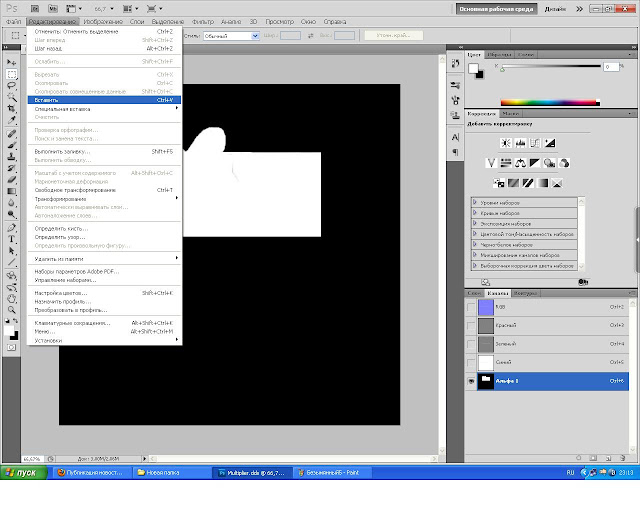The image size is (640, 512).
Task: Select the Zoom magnifier tool
Action: click(x=11, y=310)
